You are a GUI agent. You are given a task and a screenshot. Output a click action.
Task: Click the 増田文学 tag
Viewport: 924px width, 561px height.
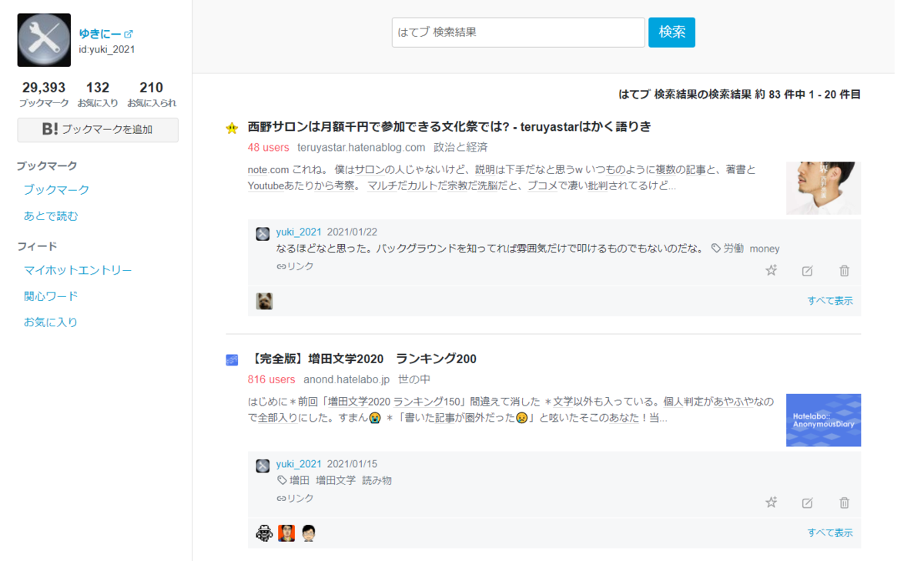pyautogui.click(x=336, y=480)
